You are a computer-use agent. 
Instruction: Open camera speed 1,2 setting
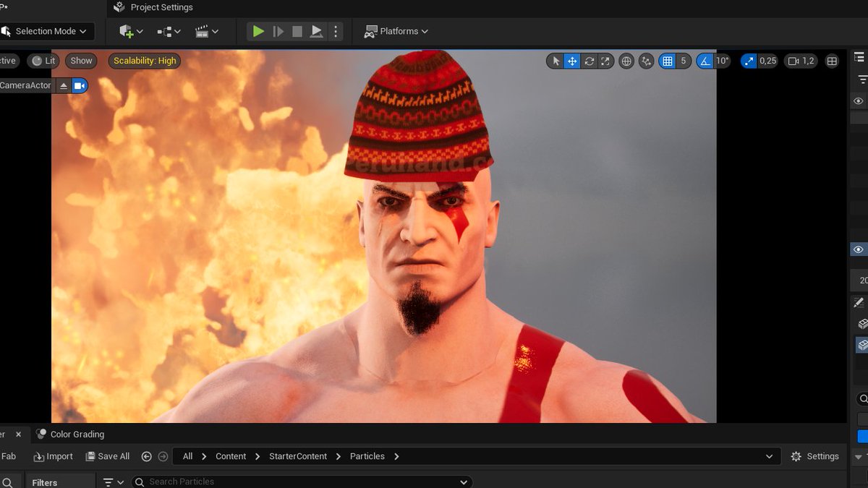click(801, 61)
